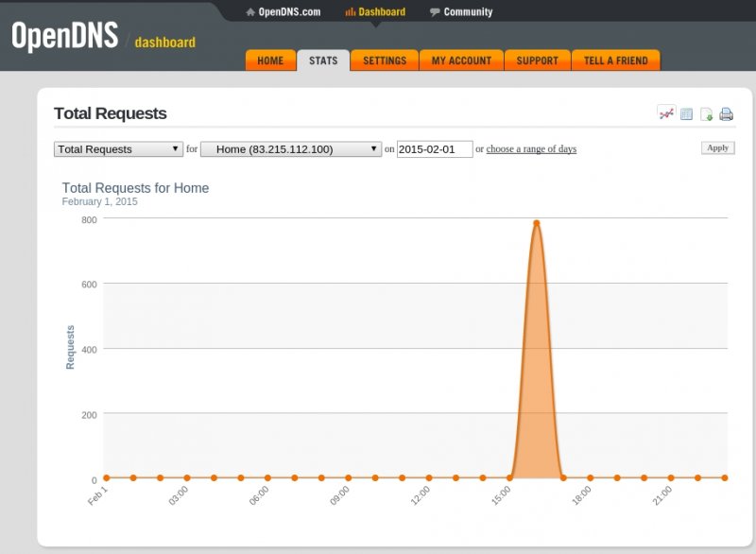Image resolution: width=756 pixels, height=554 pixels.
Task: Click the download/export report icon
Action: tap(706, 114)
